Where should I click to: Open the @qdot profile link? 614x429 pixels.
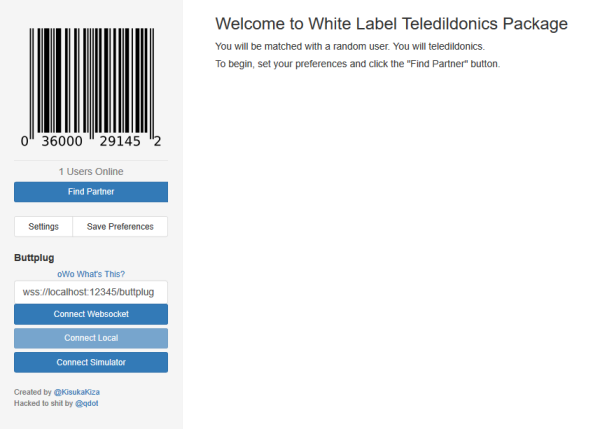(87, 403)
